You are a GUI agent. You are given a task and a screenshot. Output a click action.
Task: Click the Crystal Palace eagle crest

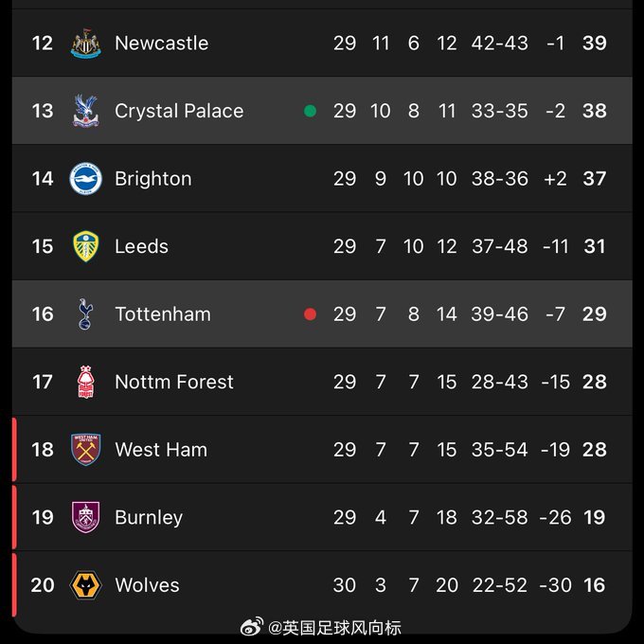[86, 111]
